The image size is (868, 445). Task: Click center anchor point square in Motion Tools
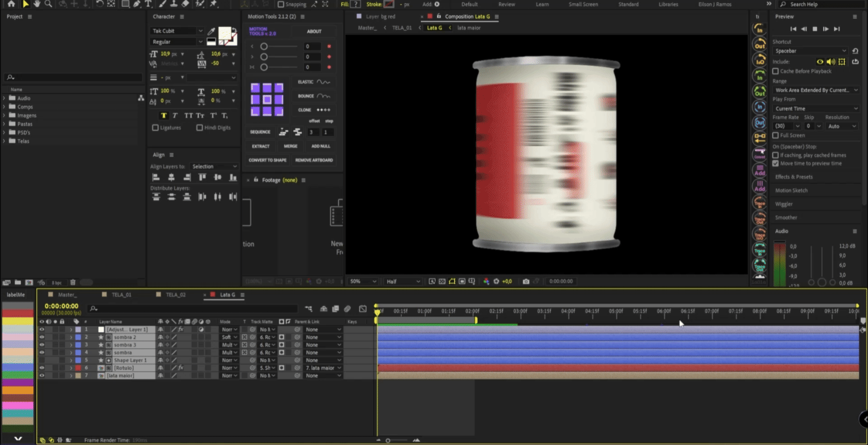coord(267,99)
